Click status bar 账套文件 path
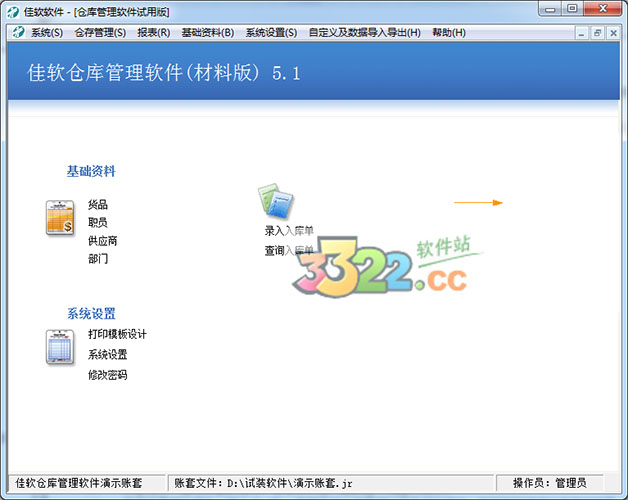The image size is (628, 500). pyautogui.click(x=263, y=483)
